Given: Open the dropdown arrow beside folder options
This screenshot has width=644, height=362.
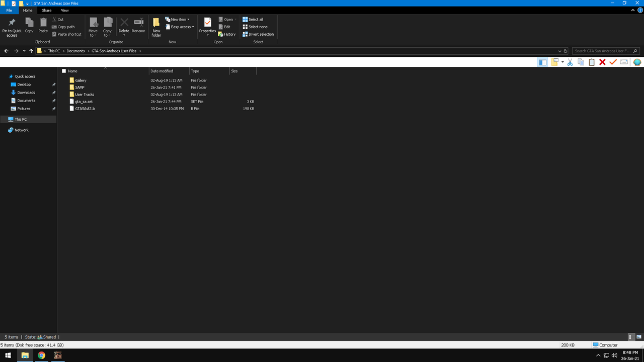Looking at the screenshot, I should [x=562, y=62].
